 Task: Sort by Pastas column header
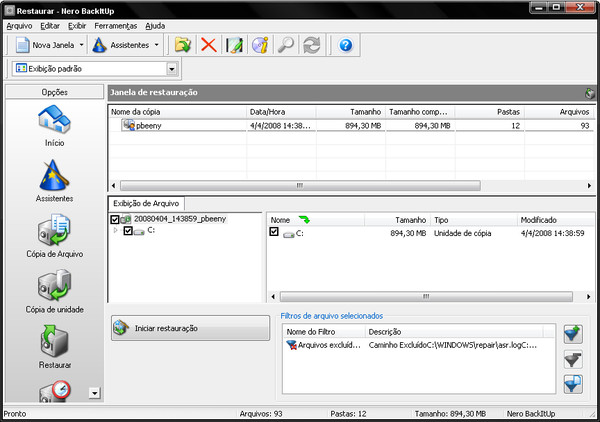[490, 112]
